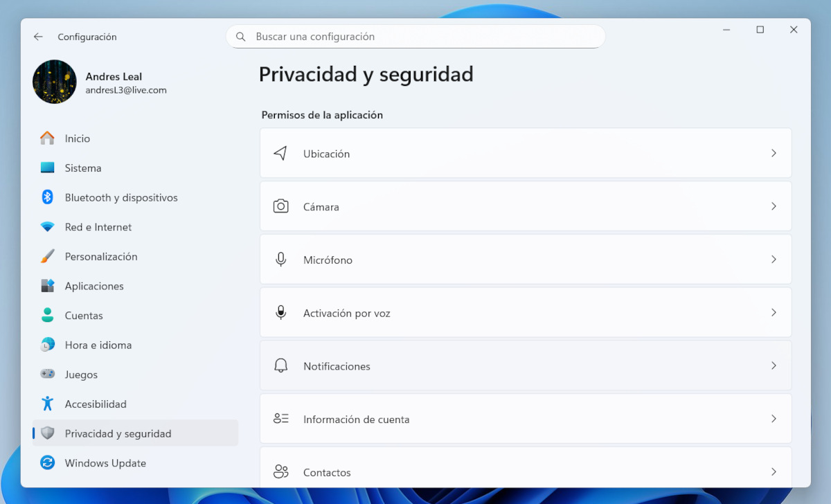Image resolution: width=831 pixels, height=504 pixels.
Task: Open Aplicaciones settings category
Action: 94,286
